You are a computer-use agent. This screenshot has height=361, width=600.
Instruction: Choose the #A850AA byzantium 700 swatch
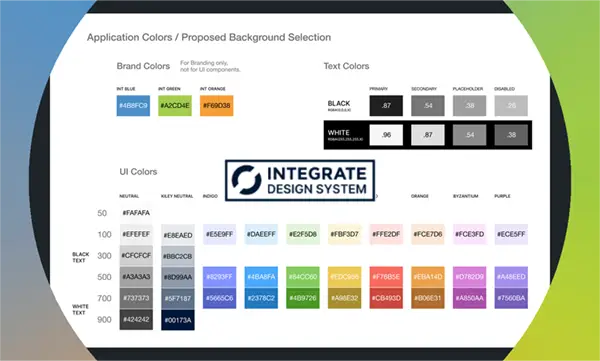point(470,298)
